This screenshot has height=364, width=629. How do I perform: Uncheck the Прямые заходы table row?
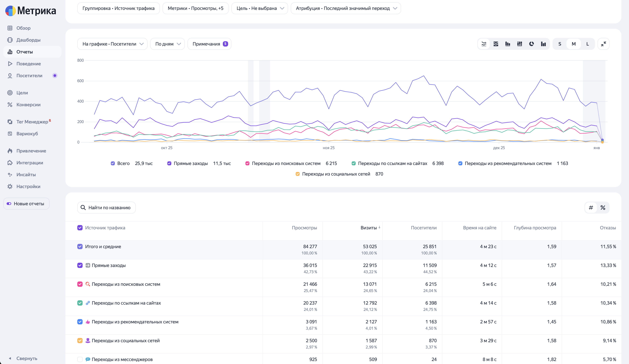tap(80, 265)
